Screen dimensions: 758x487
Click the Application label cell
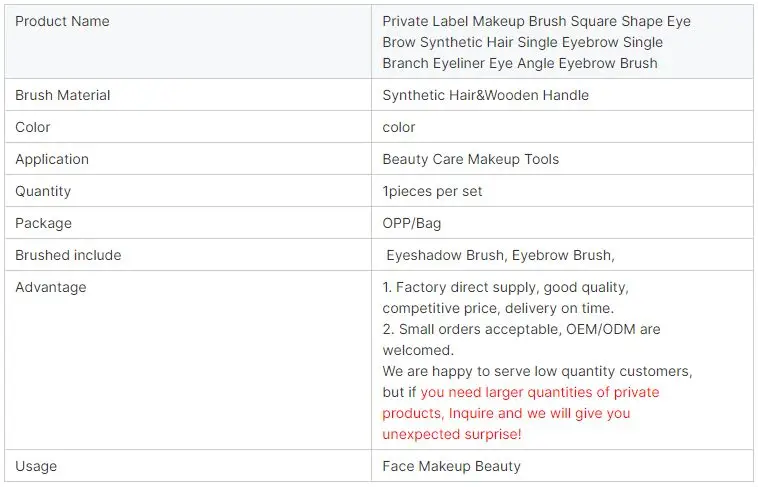click(x=52, y=159)
